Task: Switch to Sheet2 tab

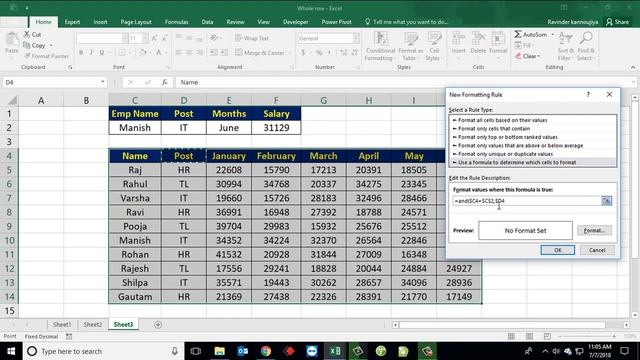Action: tap(93, 324)
